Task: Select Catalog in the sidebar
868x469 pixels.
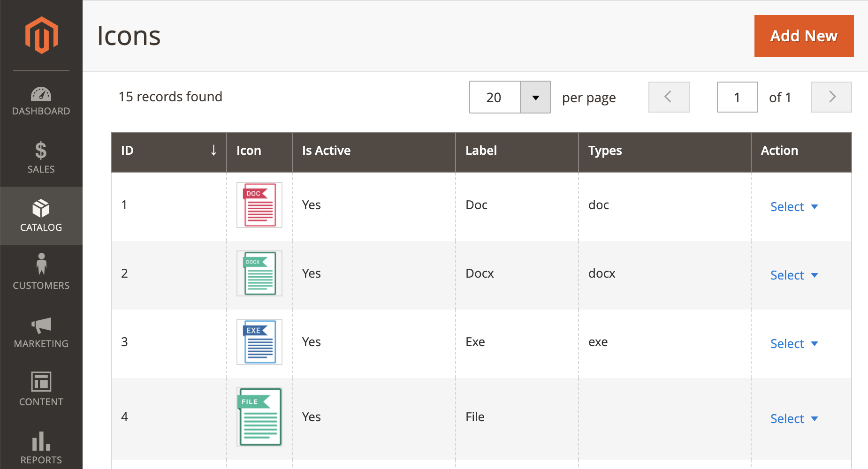Action: coord(41,216)
